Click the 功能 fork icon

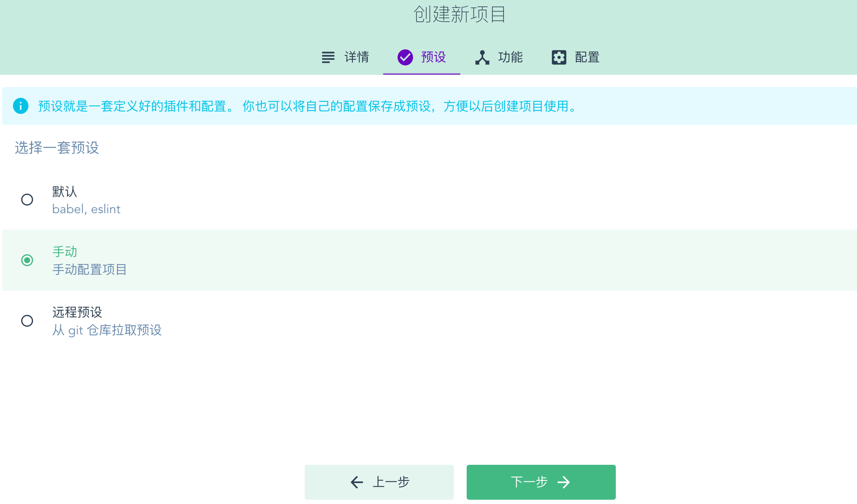coord(482,57)
